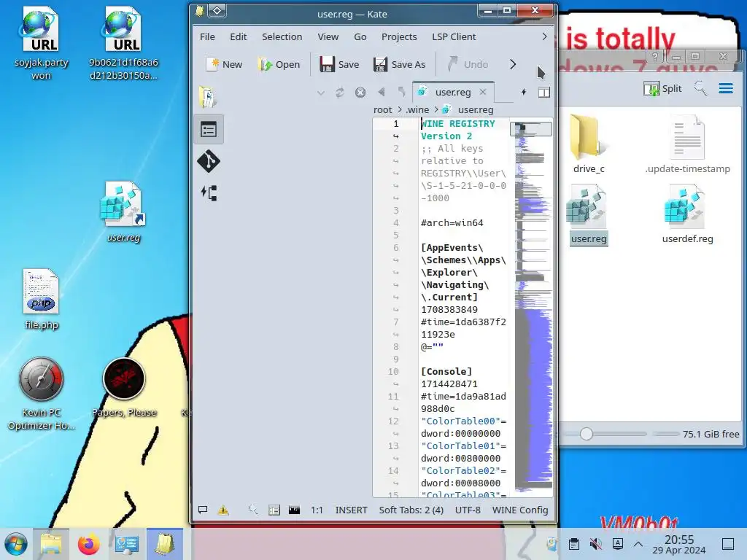
Task: Open hamburger menu in file manager window
Action: [x=726, y=88]
